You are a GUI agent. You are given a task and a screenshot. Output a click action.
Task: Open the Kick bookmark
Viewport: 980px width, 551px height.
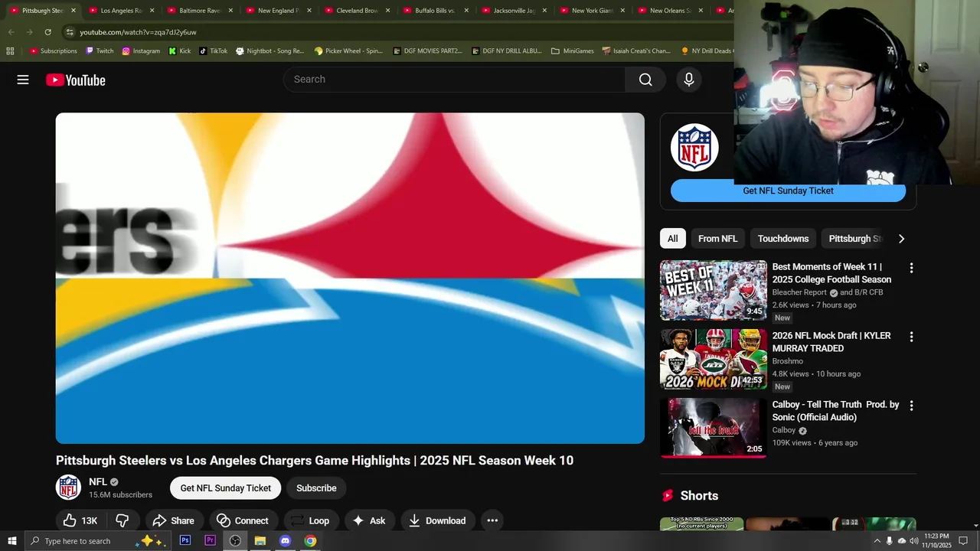[180, 51]
